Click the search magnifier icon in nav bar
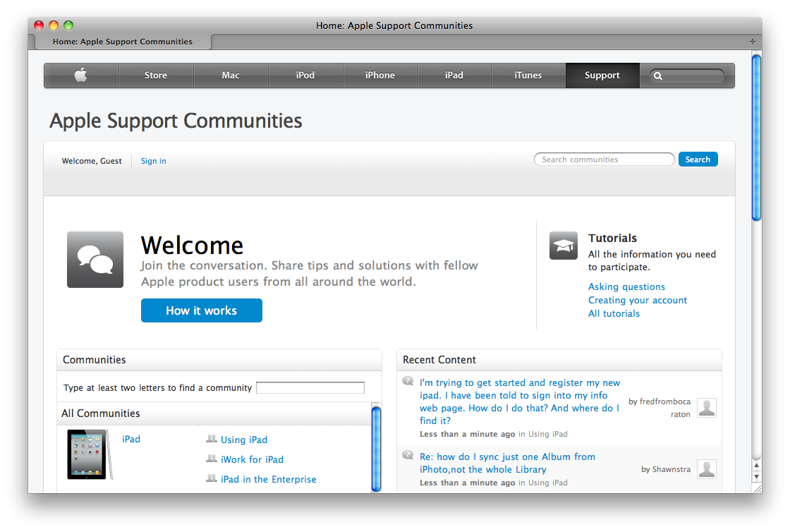The width and height of the screenshot is (790, 532). (x=657, y=76)
